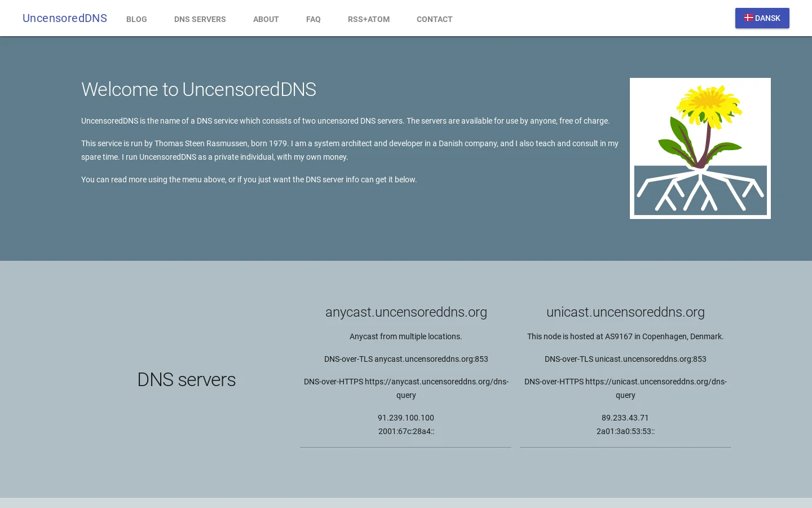Image resolution: width=812 pixels, height=508 pixels.
Task: Select the 2a01:3a0:53:53:: IPv6 address
Action: (625, 431)
